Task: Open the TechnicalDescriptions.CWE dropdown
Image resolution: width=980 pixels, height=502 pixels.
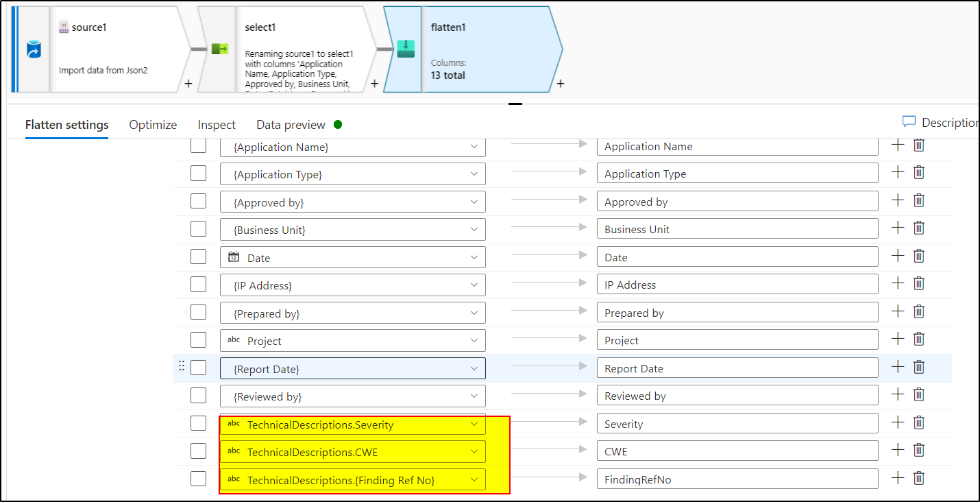Action: (x=474, y=451)
